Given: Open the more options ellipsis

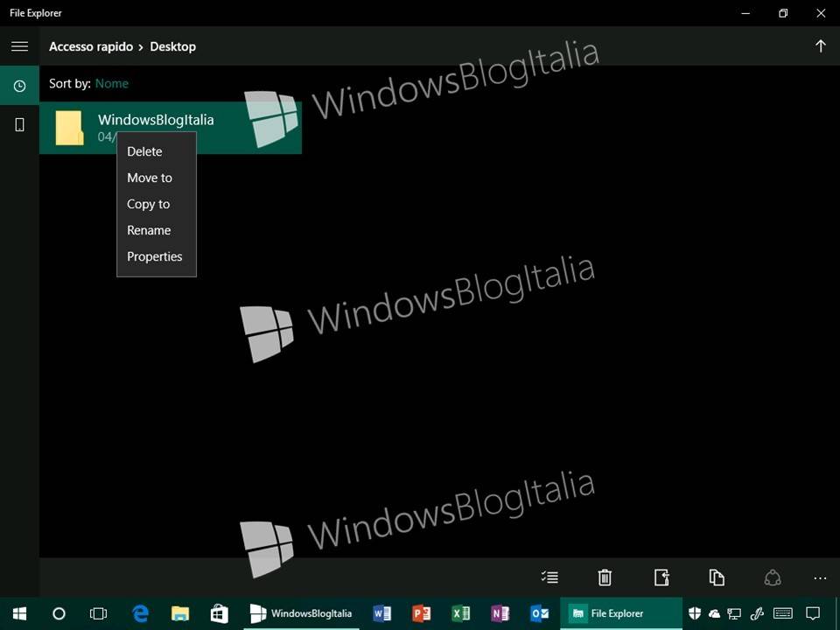Looking at the screenshot, I should pyautogui.click(x=820, y=578).
